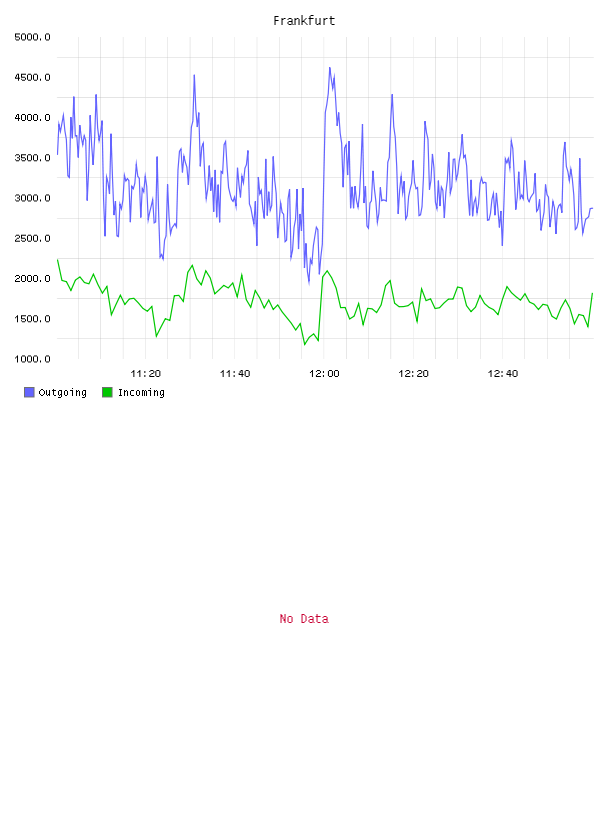The height and width of the screenshot is (816, 608).
Task: Click the 1500.0 y-axis label
Action: click(32, 319)
